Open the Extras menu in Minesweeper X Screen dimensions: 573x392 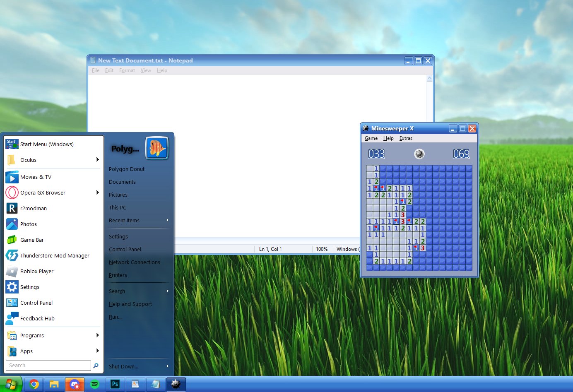[406, 139]
